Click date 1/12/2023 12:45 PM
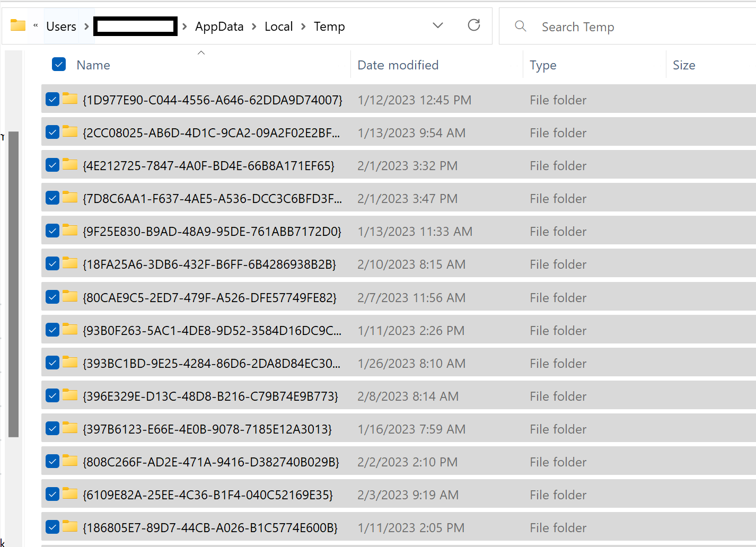Viewport: 756px width, 547px height. coord(415,100)
